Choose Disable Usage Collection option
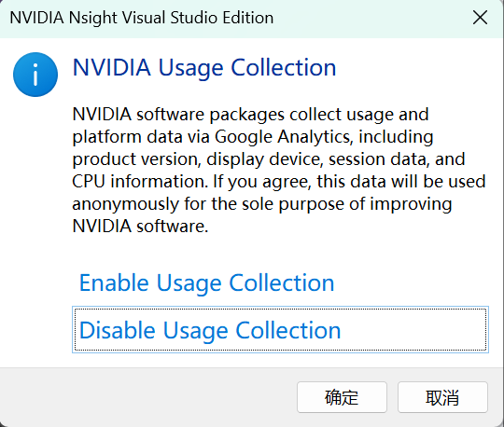This screenshot has height=427, width=504. [x=280, y=330]
